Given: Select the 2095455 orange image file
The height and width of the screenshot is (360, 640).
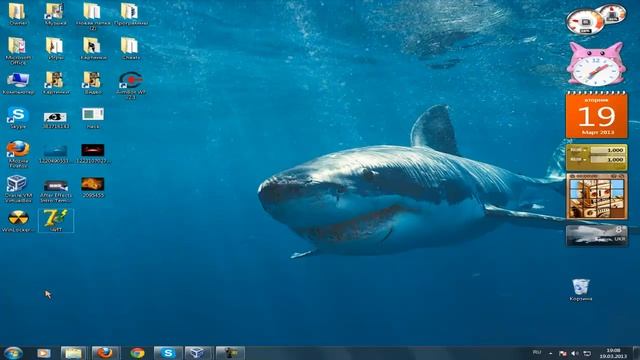Looking at the screenshot, I should [93, 187].
